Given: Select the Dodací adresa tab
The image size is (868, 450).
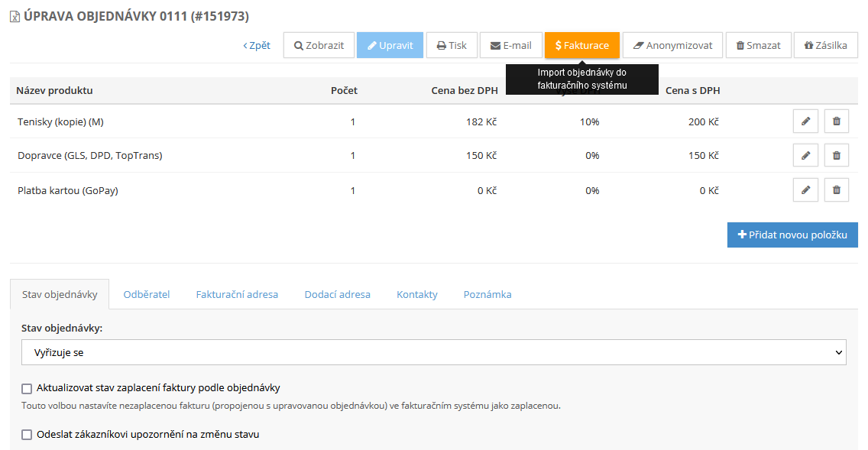Looking at the screenshot, I should [337, 294].
